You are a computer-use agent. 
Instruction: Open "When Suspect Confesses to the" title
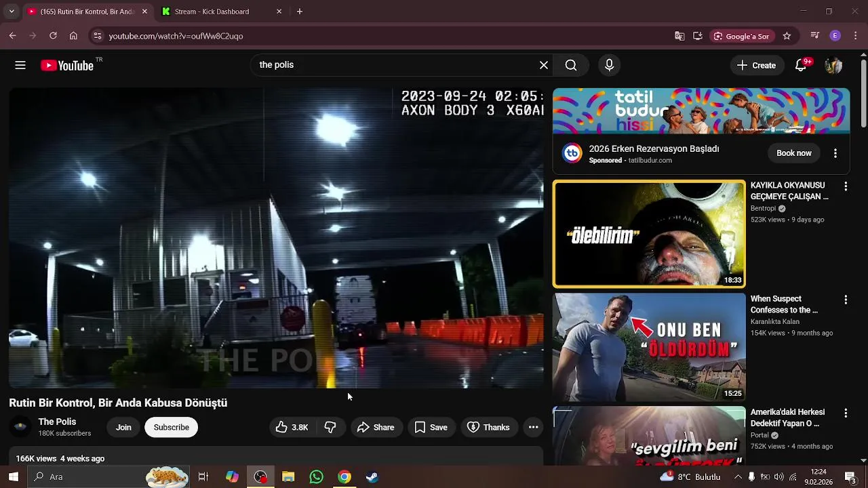coord(784,304)
